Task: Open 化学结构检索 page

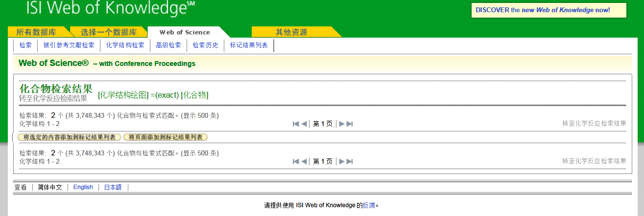Action: click(125, 45)
